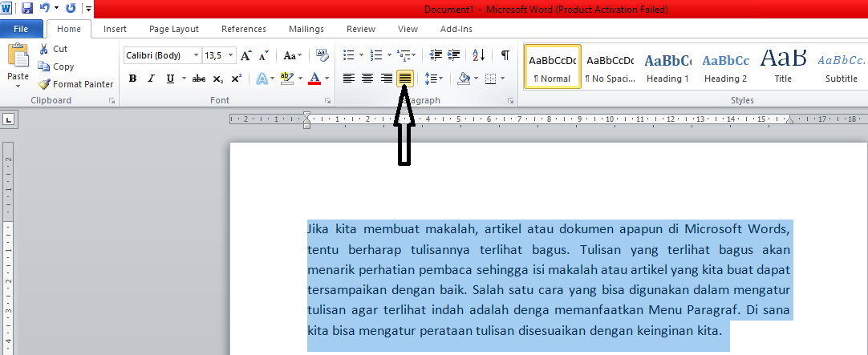Image resolution: width=868 pixels, height=355 pixels.
Task: Click the Paste clipboard icon
Action: (x=18, y=56)
